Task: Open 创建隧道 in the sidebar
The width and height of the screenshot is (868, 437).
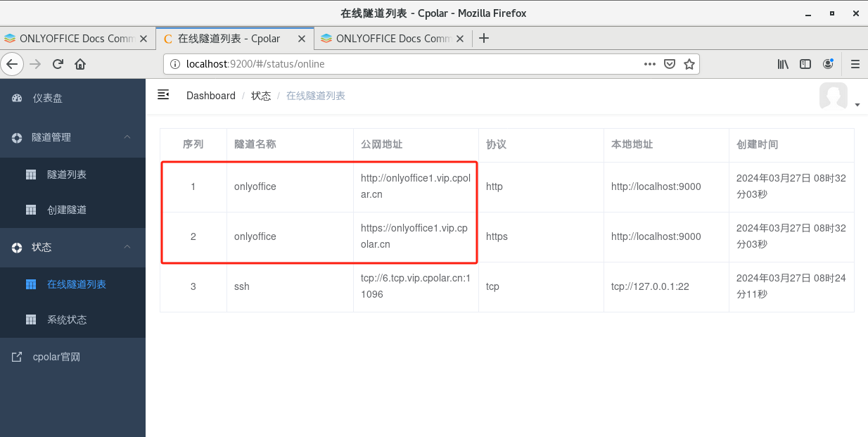Action: coord(72,210)
